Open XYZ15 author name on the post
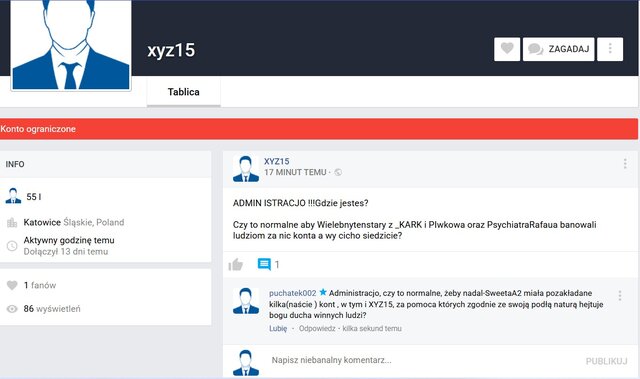 276,161
